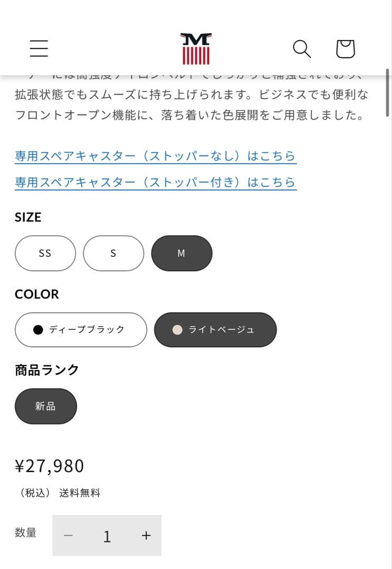Keep color ライトベージュ selected

tap(215, 329)
